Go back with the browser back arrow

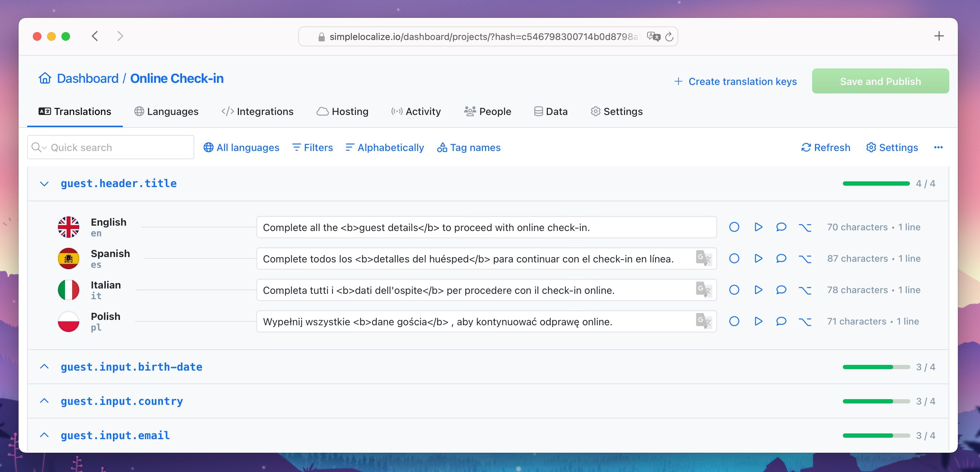95,36
